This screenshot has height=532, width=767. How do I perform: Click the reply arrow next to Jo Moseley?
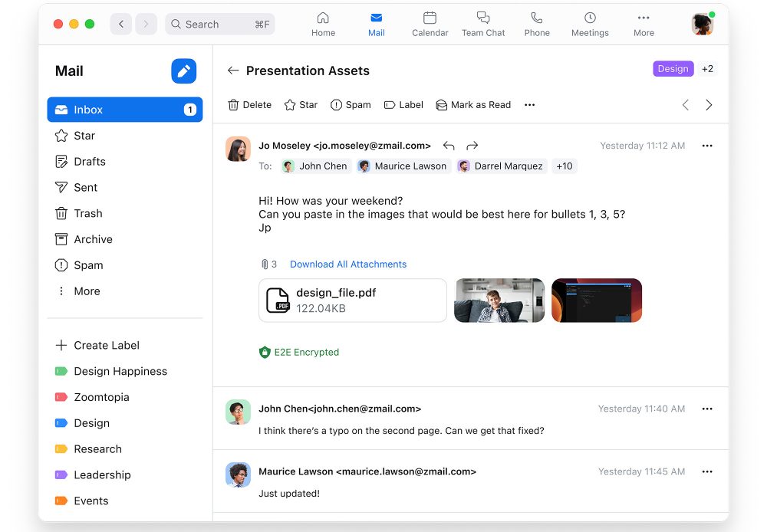tap(449, 146)
